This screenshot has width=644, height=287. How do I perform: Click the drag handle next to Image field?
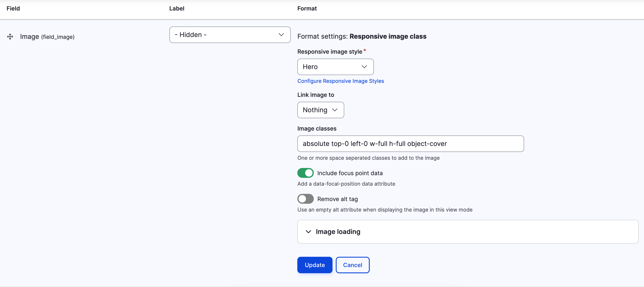point(10,37)
